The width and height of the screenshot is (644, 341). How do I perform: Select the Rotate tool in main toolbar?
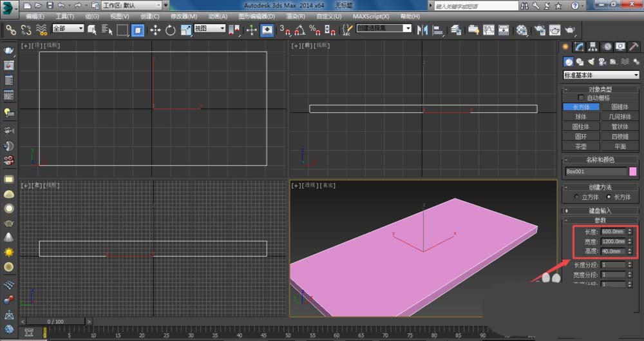tap(171, 30)
